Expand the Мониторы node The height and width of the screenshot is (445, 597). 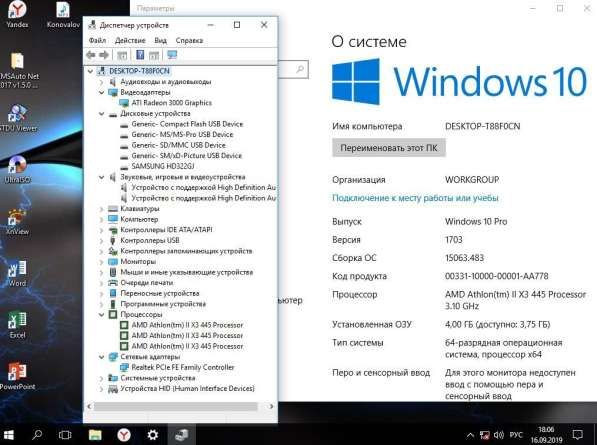(x=101, y=262)
